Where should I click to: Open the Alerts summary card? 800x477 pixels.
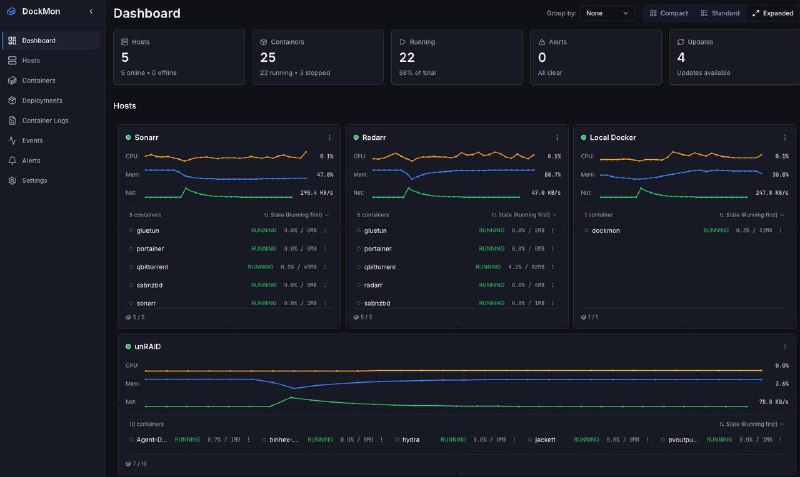[595, 57]
